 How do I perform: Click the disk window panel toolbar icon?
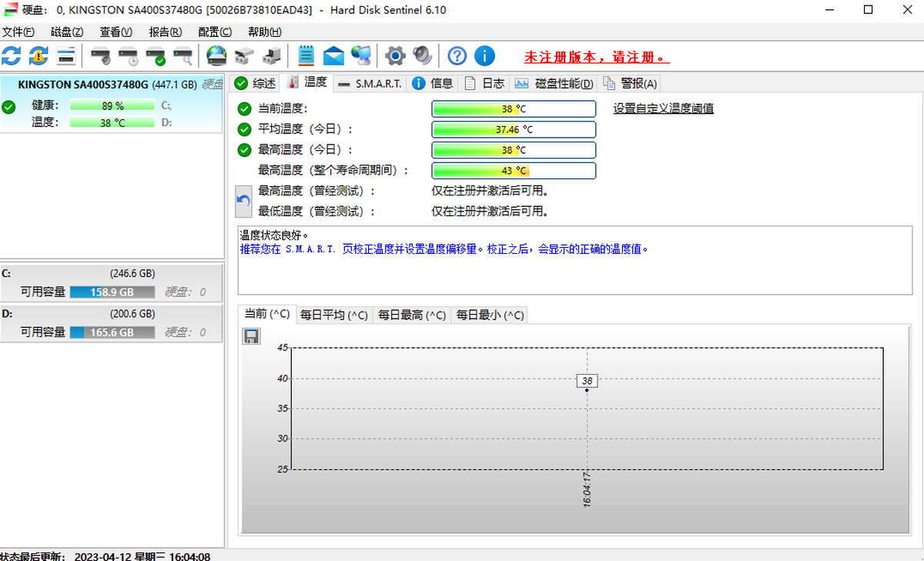[66, 55]
